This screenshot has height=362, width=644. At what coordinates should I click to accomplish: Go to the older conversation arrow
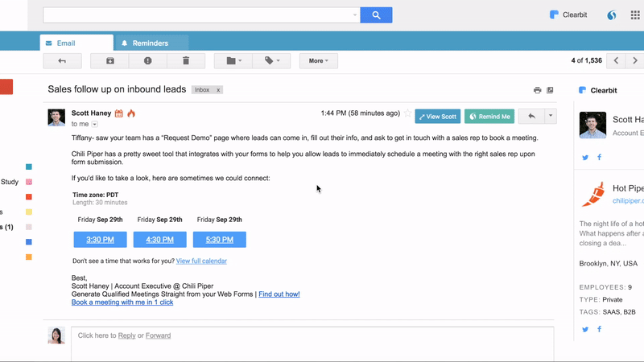[634, 61]
